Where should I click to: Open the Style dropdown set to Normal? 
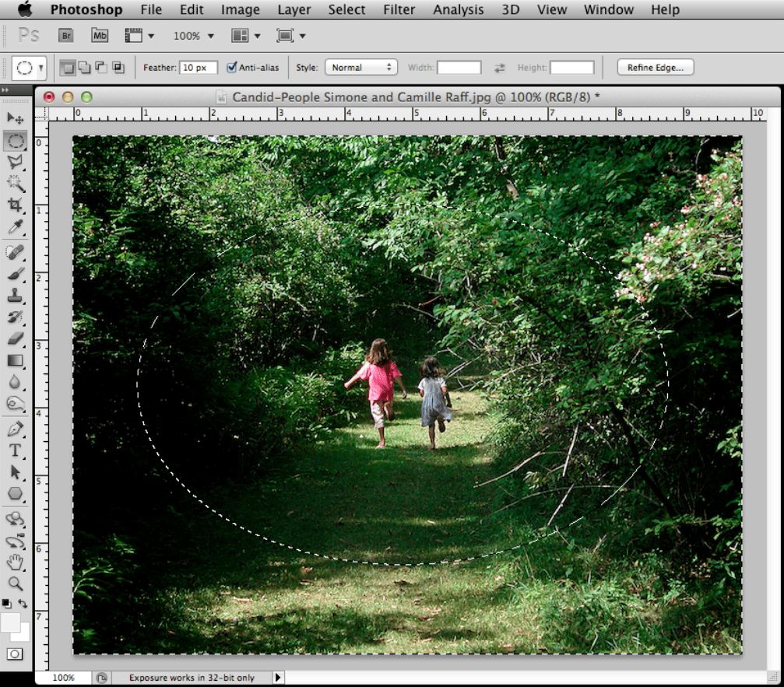coord(361,68)
